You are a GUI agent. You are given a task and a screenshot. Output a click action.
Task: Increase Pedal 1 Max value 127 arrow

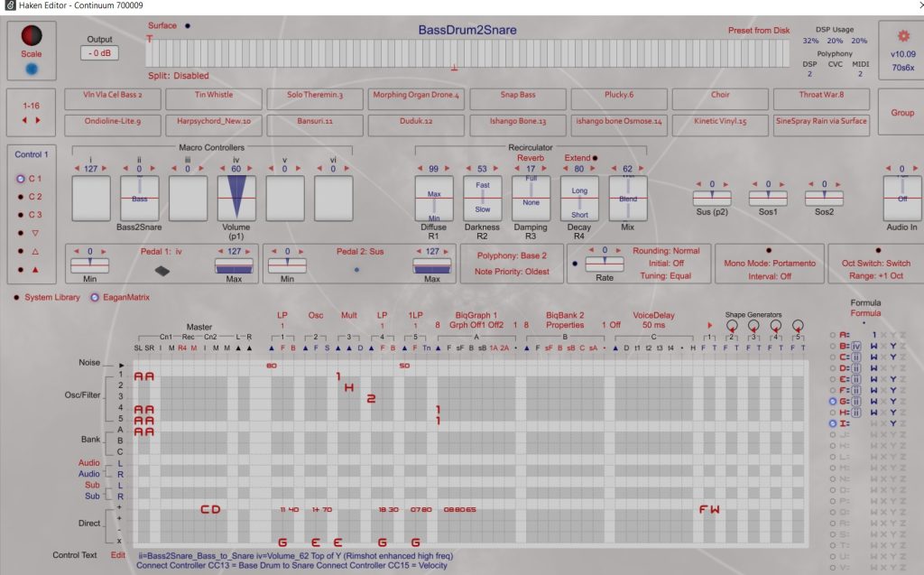248,251
